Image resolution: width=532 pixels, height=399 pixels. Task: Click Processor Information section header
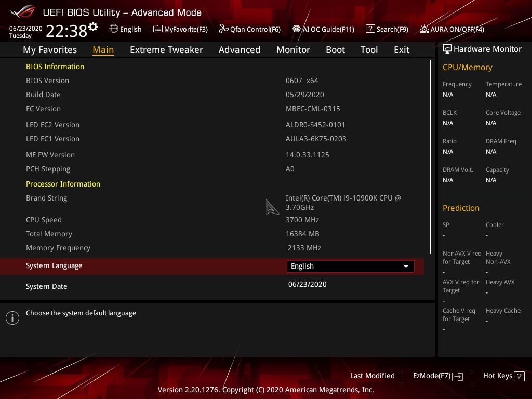point(63,184)
